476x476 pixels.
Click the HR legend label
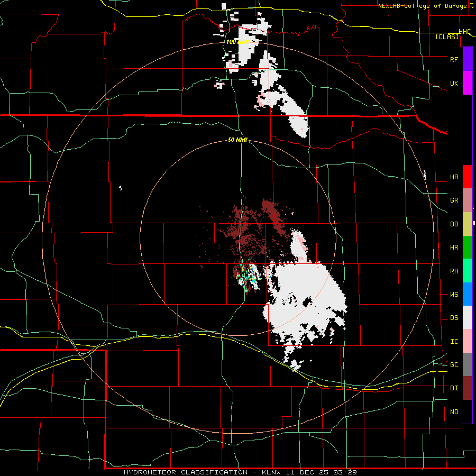tap(454, 248)
